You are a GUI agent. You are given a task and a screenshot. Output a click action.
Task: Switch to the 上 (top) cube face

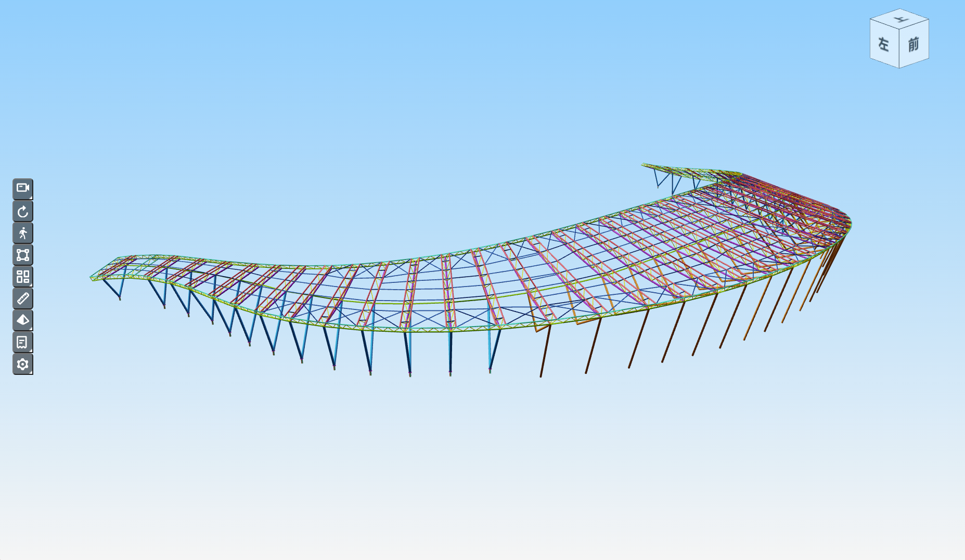pos(900,20)
